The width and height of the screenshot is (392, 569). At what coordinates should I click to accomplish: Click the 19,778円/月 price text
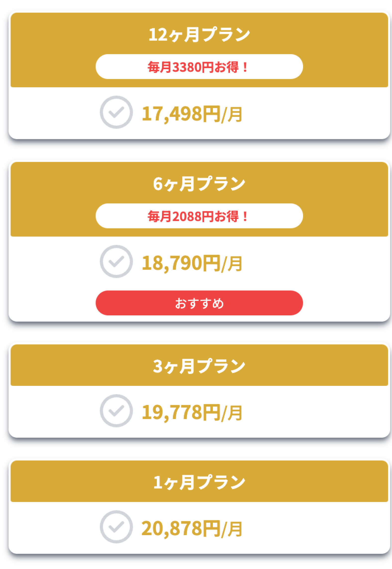point(192,413)
